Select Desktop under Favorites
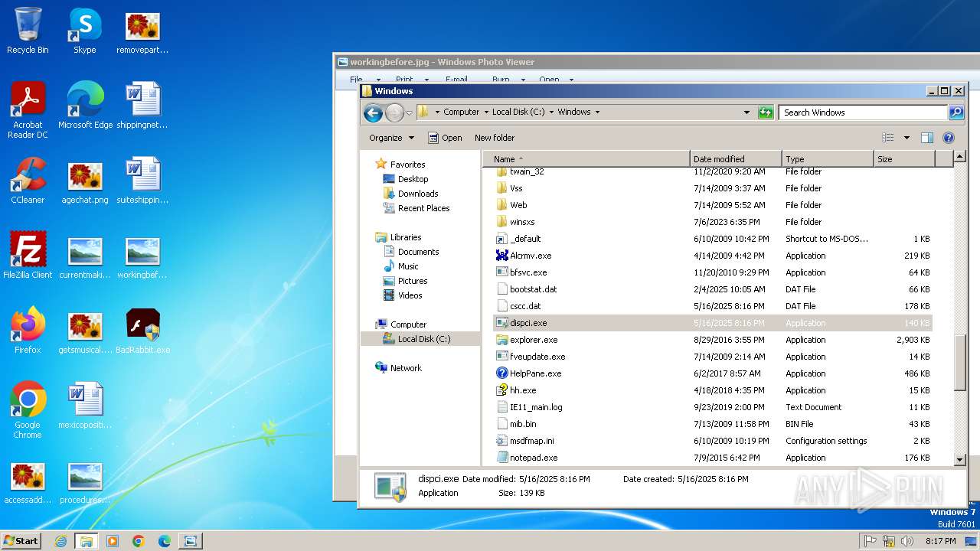 (413, 179)
